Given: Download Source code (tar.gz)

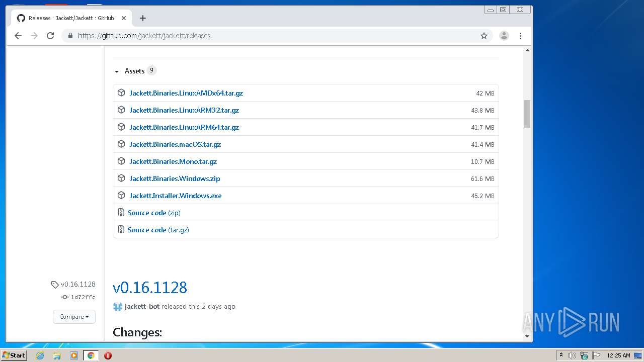Looking at the screenshot, I should click(158, 230).
